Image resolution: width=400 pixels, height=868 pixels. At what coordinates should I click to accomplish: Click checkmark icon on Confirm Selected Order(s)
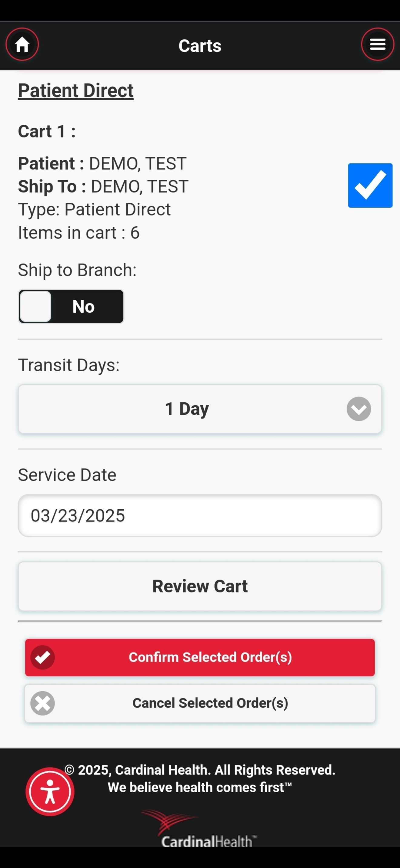click(x=42, y=657)
